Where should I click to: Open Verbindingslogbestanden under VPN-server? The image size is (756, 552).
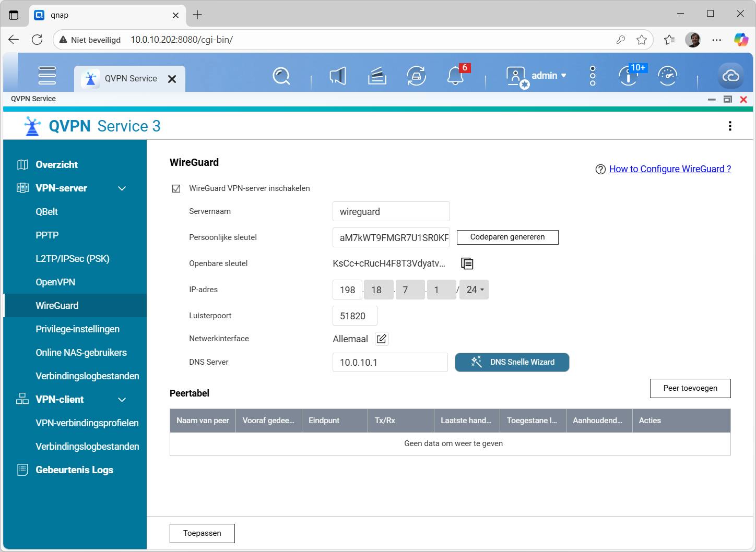(87, 376)
